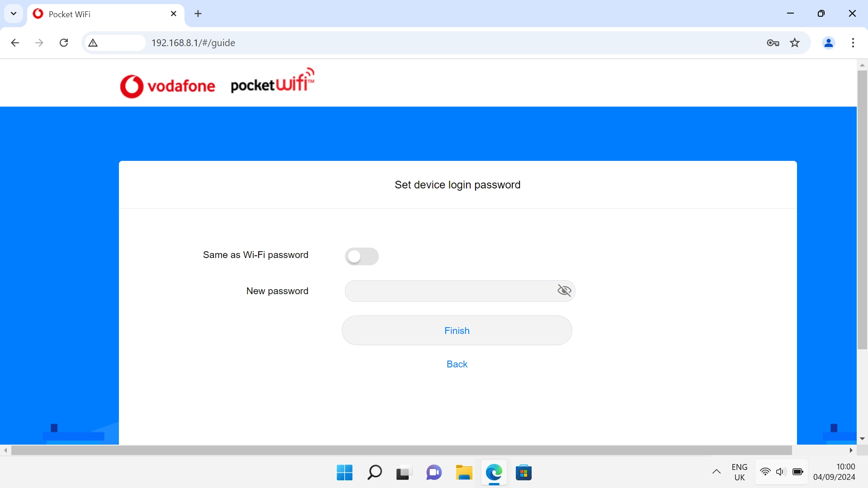Open the ENG UK language selector
The width and height of the screenshot is (868, 488).
pos(739,472)
